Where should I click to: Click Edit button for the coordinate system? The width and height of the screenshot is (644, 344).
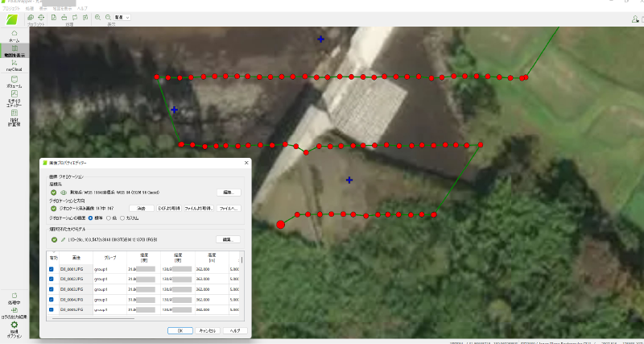point(229,193)
